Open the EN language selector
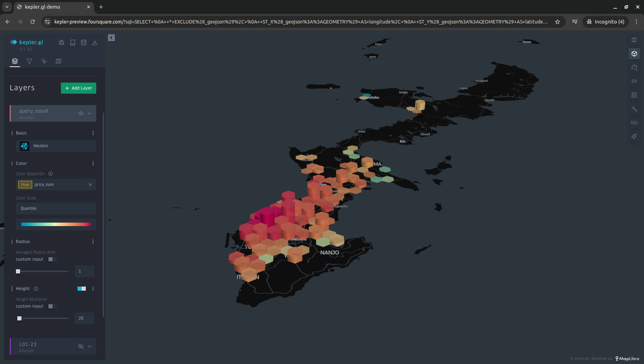 click(x=634, y=81)
